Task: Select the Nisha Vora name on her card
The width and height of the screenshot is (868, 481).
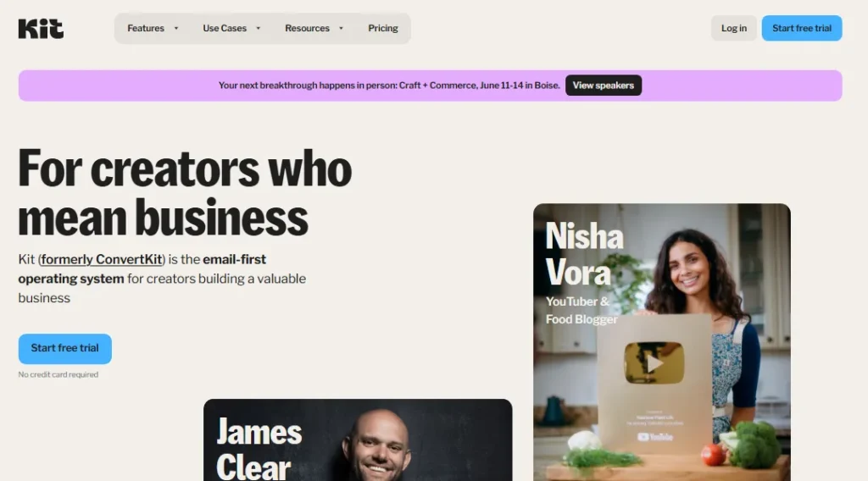Action: [584, 254]
